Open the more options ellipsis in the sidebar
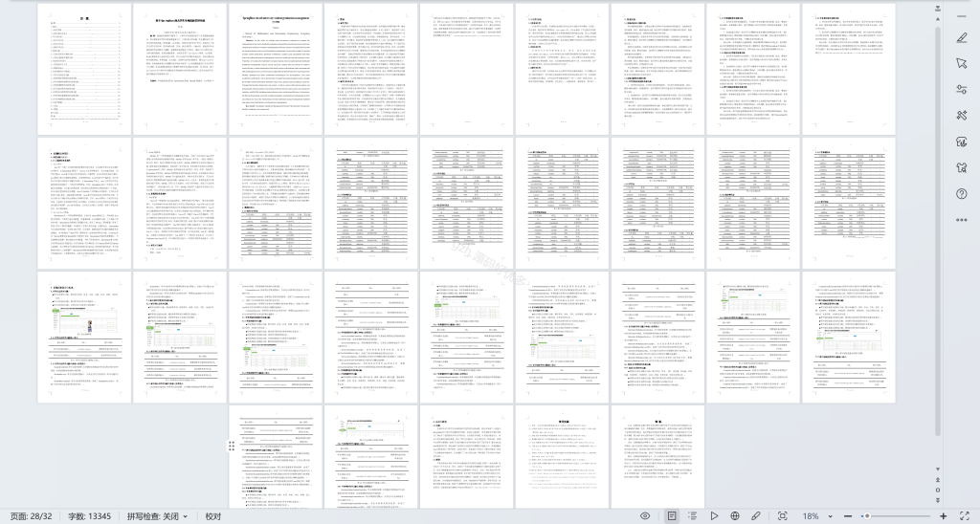980x524 pixels. [961, 220]
